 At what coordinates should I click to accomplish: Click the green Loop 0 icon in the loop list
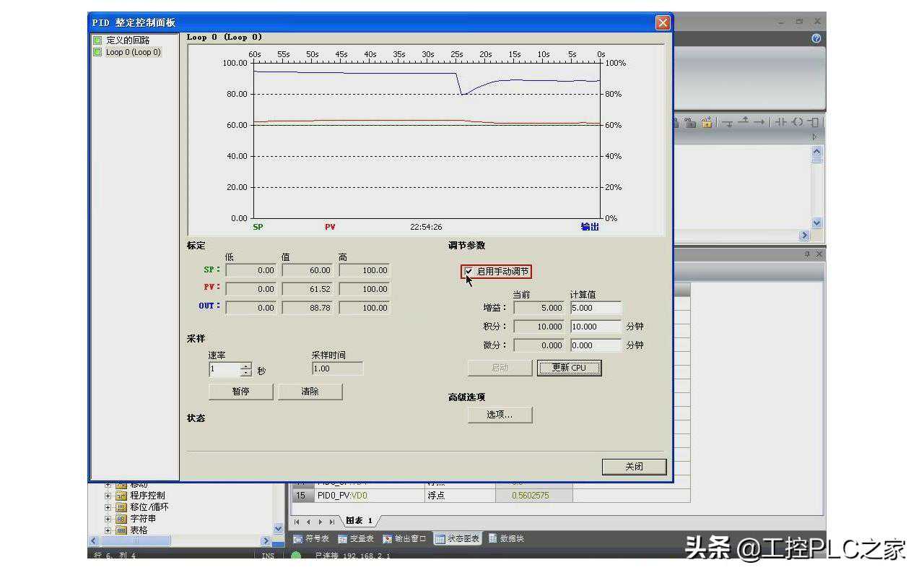(97, 52)
